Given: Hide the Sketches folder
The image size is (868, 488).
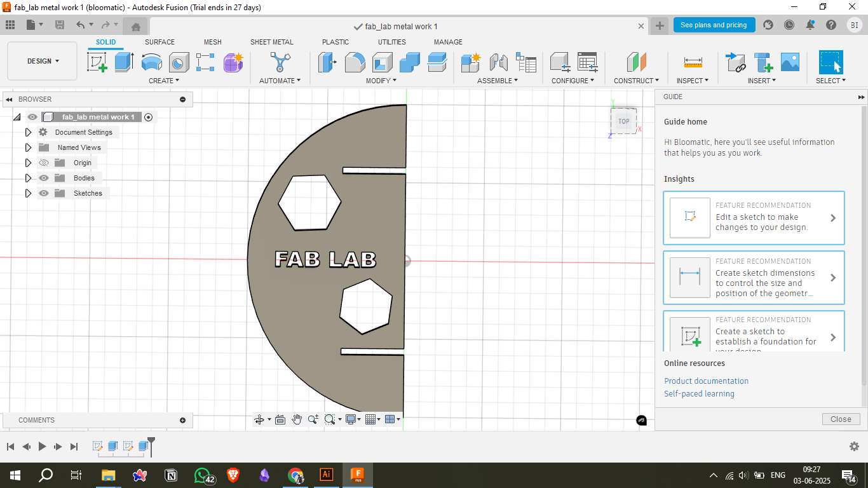Looking at the screenshot, I should coord(44,193).
